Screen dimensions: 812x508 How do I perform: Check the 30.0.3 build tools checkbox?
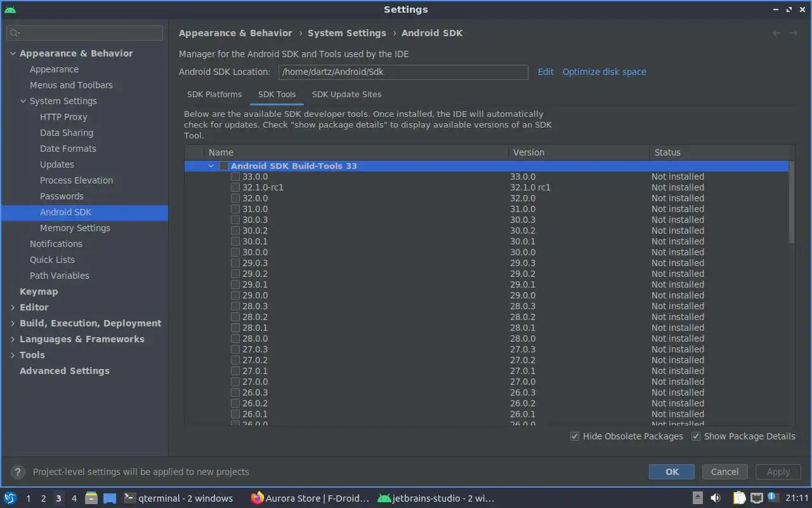tap(235, 220)
